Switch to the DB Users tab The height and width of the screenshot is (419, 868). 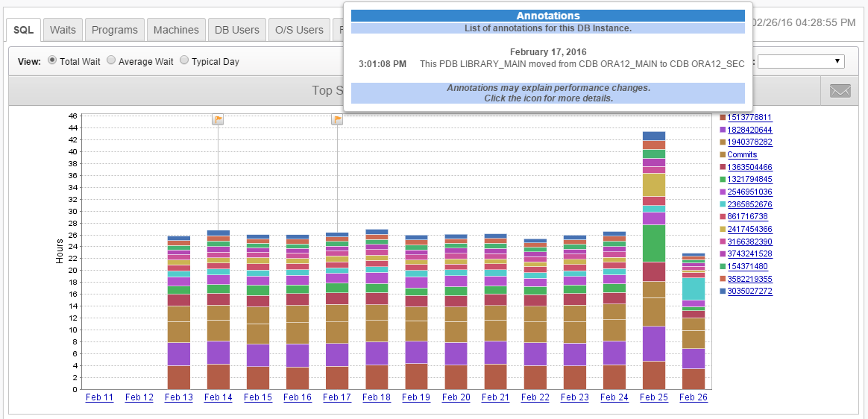[x=237, y=30]
